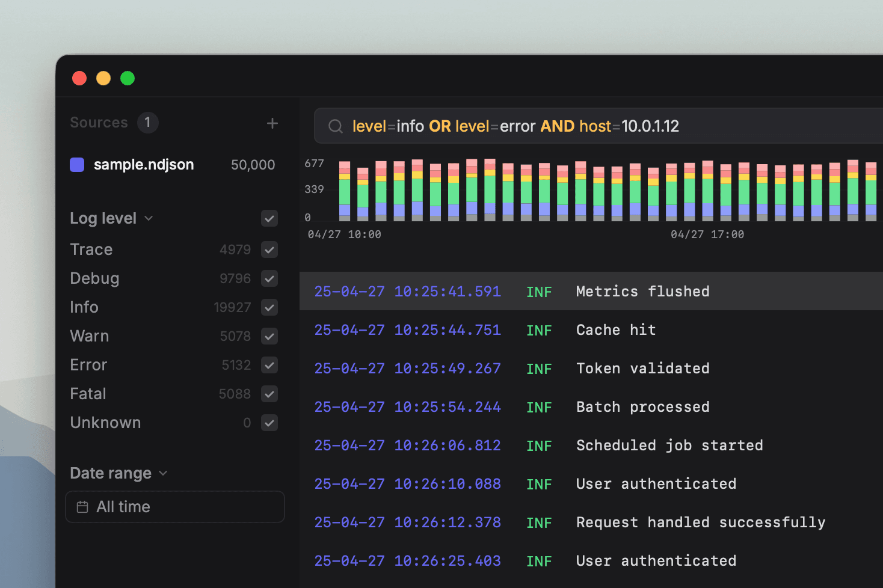Uncheck the Fatal level checkbox
The width and height of the screenshot is (883, 588).
pyautogui.click(x=269, y=394)
